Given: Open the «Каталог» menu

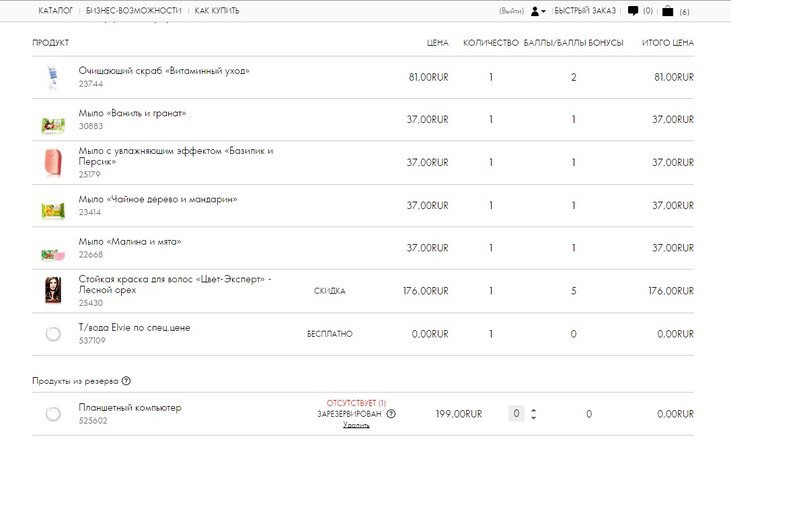Looking at the screenshot, I should point(55,11).
